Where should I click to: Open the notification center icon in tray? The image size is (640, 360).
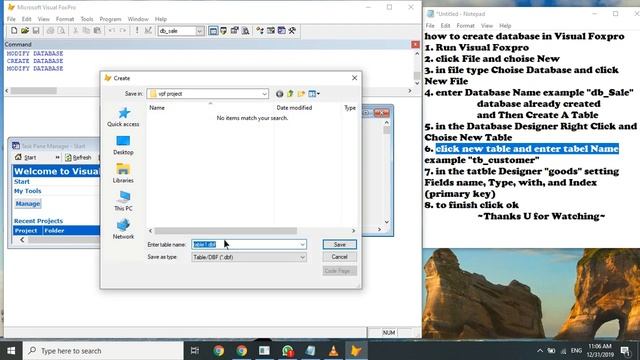[625, 351]
